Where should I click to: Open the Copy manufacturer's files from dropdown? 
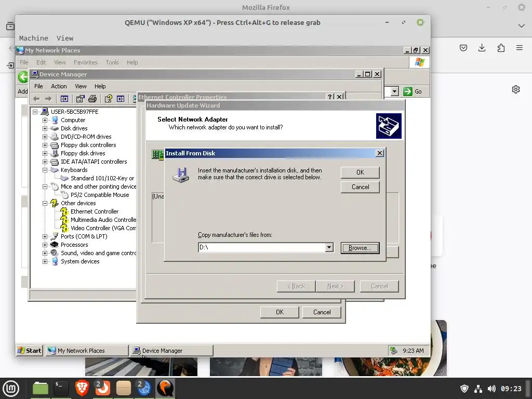click(x=329, y=247)
